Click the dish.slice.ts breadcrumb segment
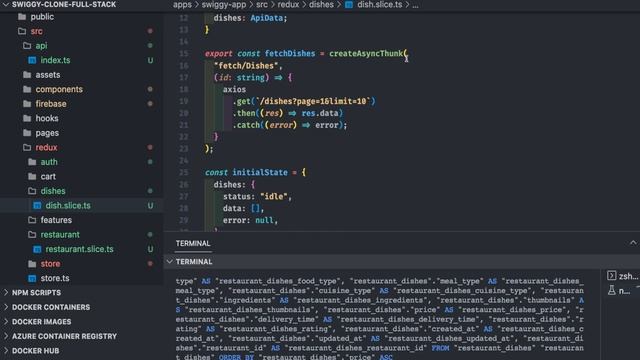640x360 pixels. pos(380,4)
